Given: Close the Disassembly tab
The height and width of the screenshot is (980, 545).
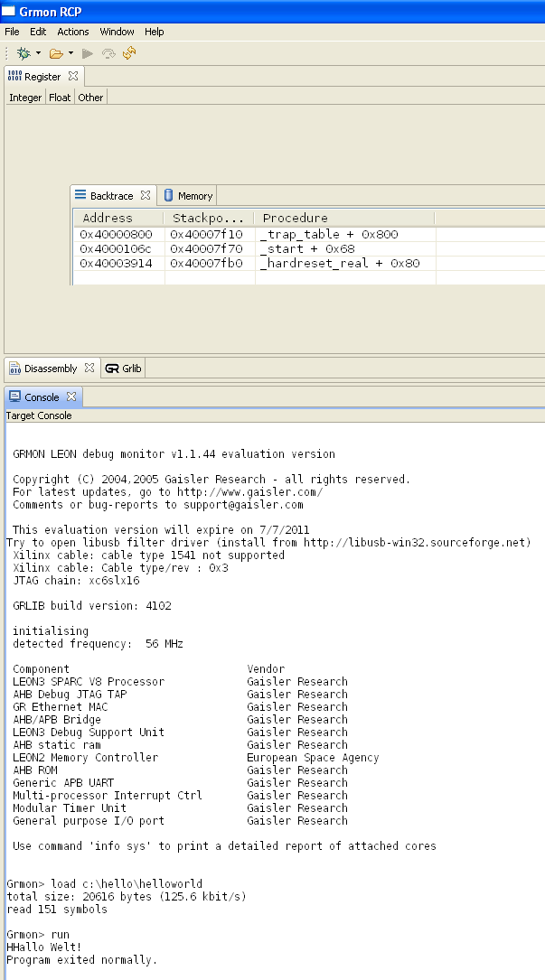Looking at the screenshot, I should click(x=89, y=369).
